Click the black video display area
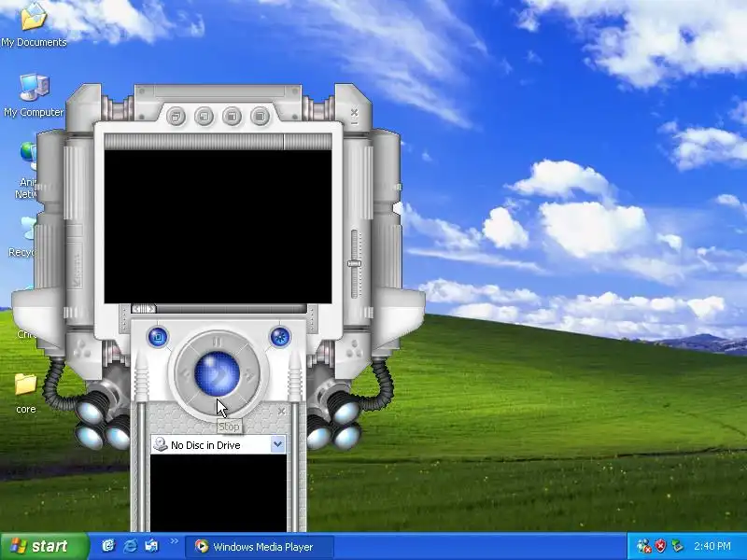This screenshot has width=747, height=560. click(218, 227)
